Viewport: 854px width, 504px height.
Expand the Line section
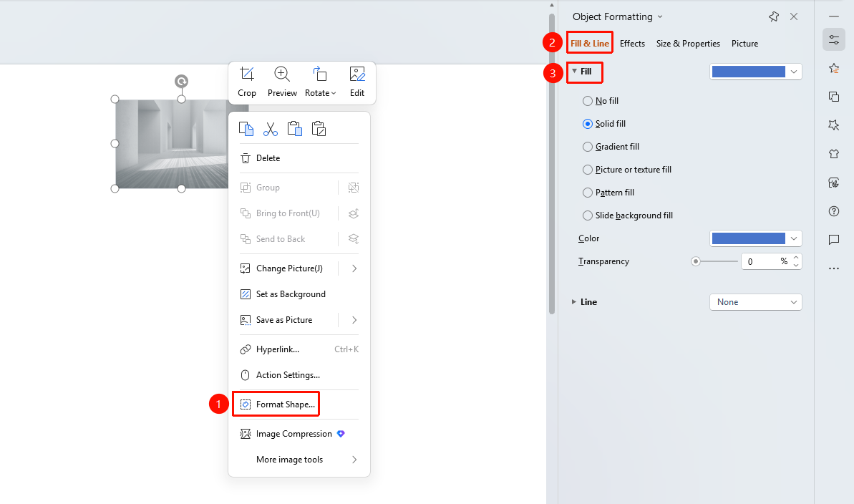pyautogui.click(x=574, y=302)
